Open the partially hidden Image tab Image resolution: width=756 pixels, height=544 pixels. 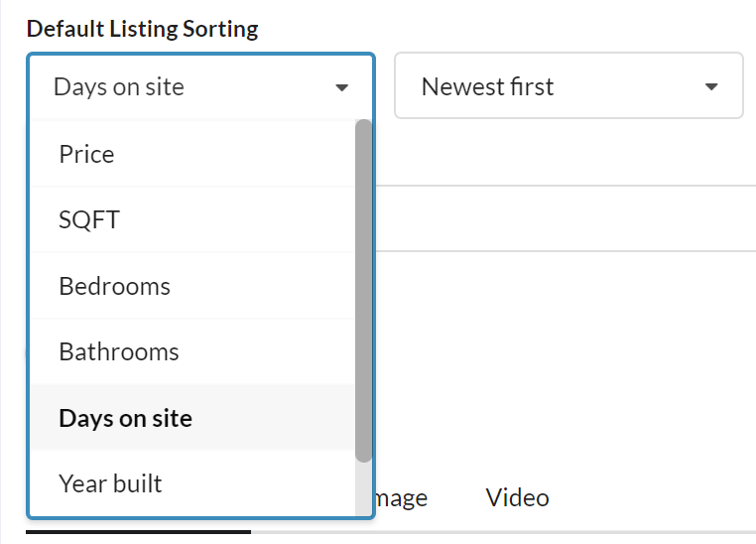[x=401, y=497]
